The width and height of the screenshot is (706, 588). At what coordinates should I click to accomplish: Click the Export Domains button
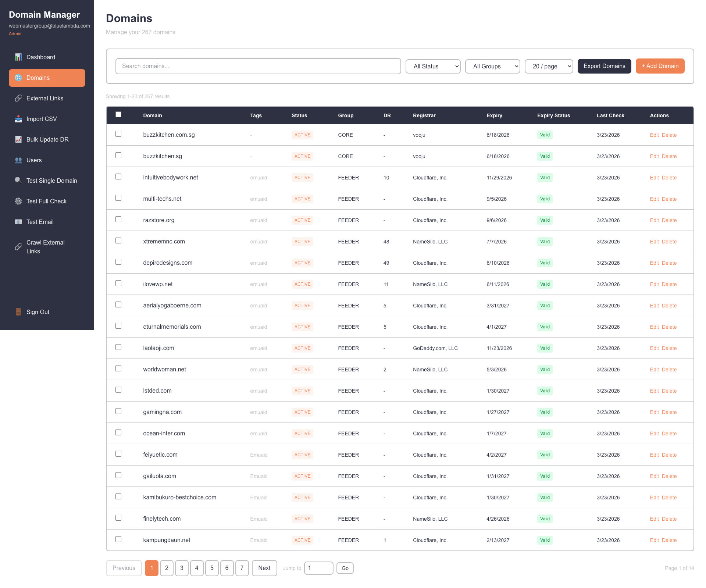click(604, 66)
